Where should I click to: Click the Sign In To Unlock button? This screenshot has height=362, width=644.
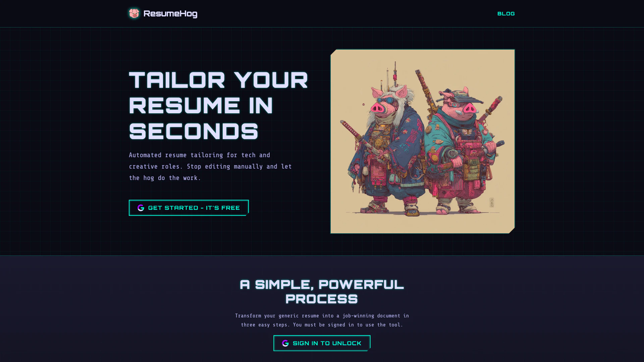(x=322, y=343)
